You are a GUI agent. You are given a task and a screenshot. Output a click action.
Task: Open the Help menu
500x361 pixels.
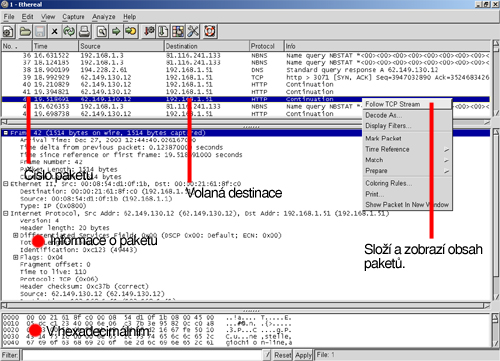click(x=130, y=17)
